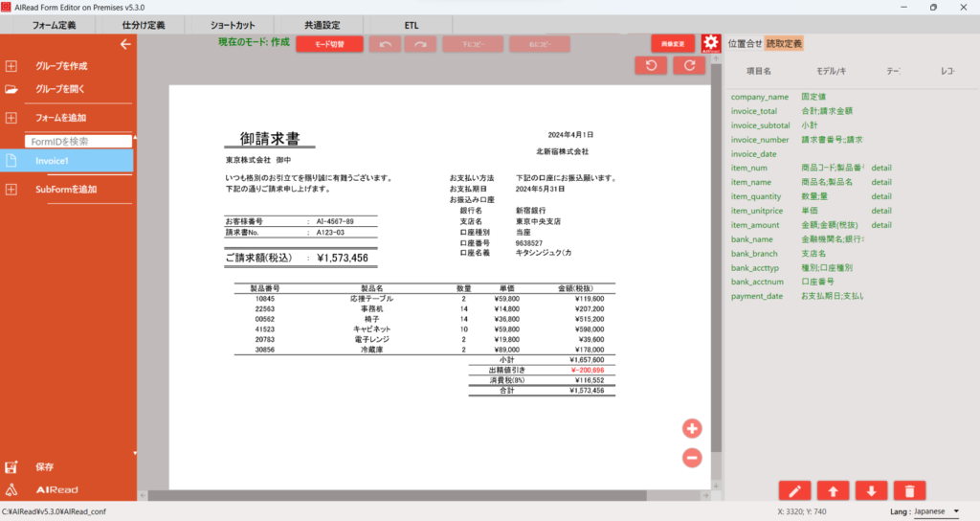980x521 pixels.
Task: Delete item using the trash button
Action: 908,490
